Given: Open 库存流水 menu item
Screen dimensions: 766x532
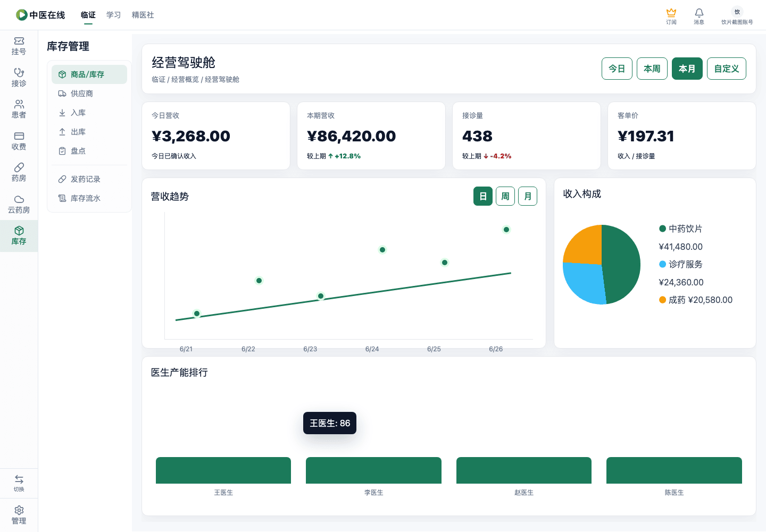Looking at the screenshot, I should click(x=89, y=198).
